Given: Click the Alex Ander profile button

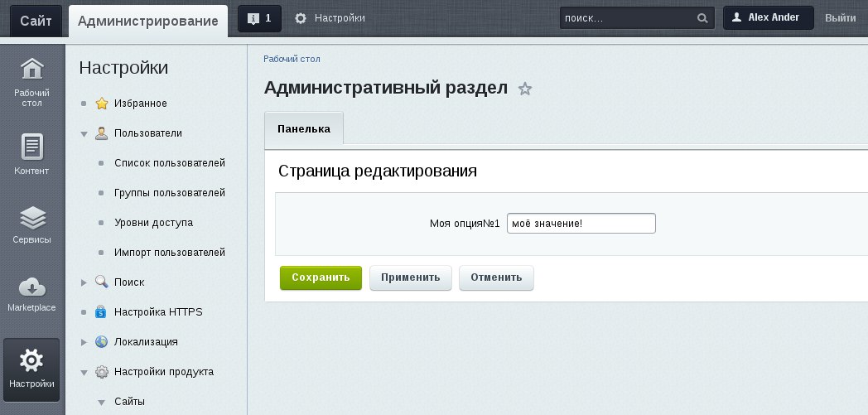Looking at the screenshot, I should coord(769,17).
